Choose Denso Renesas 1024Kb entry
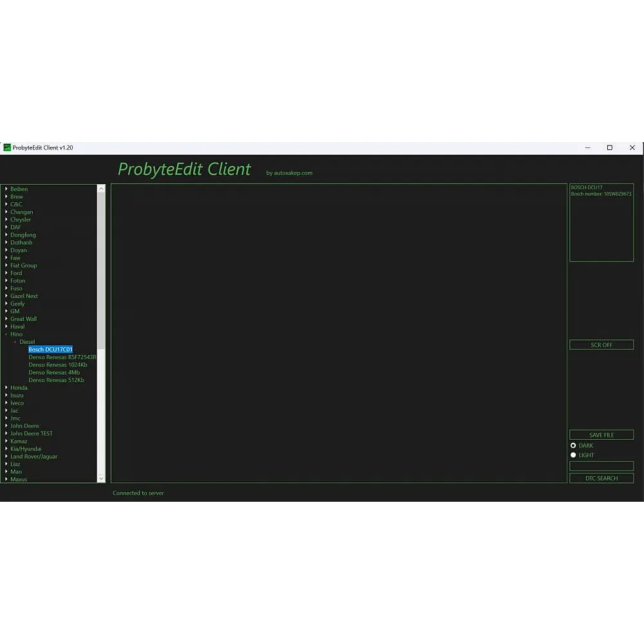Screen dimensions: 644x644 [x=57, y=365]
